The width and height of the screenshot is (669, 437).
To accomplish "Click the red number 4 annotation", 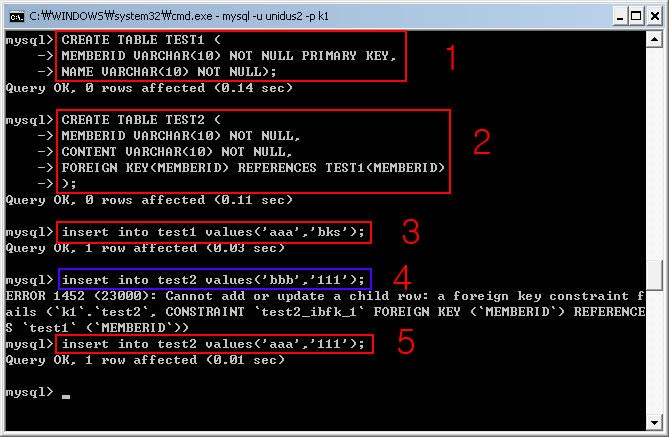I will (402, 277).
